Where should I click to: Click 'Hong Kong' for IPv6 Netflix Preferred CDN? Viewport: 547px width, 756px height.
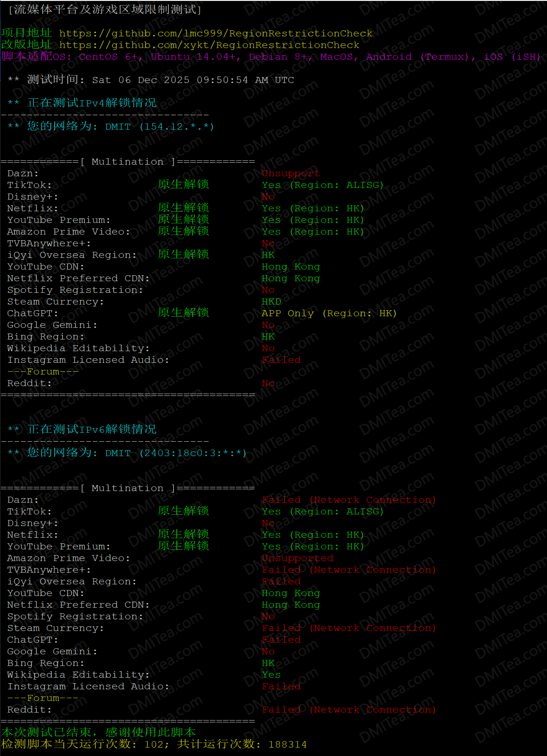(x=291, y=604)
